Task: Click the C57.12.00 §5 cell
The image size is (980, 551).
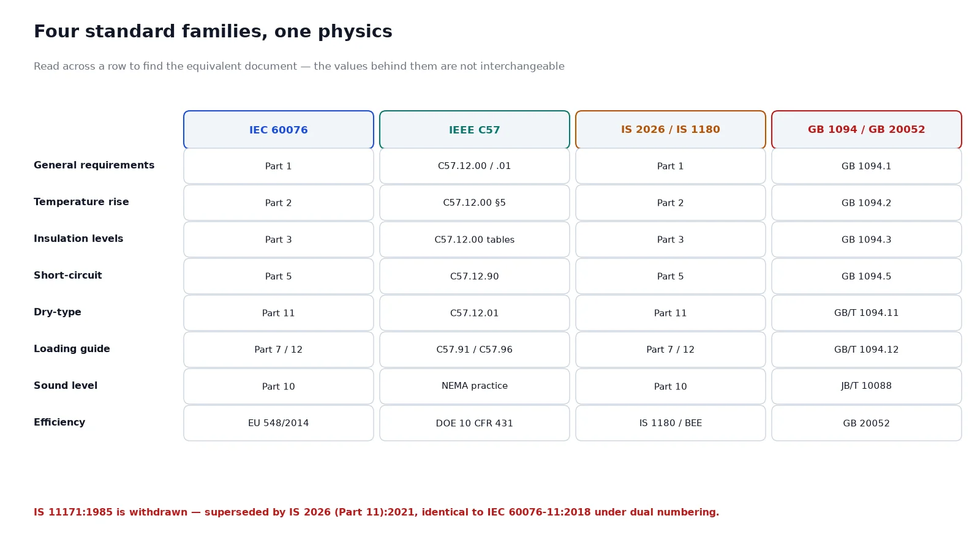Action: 475,203
